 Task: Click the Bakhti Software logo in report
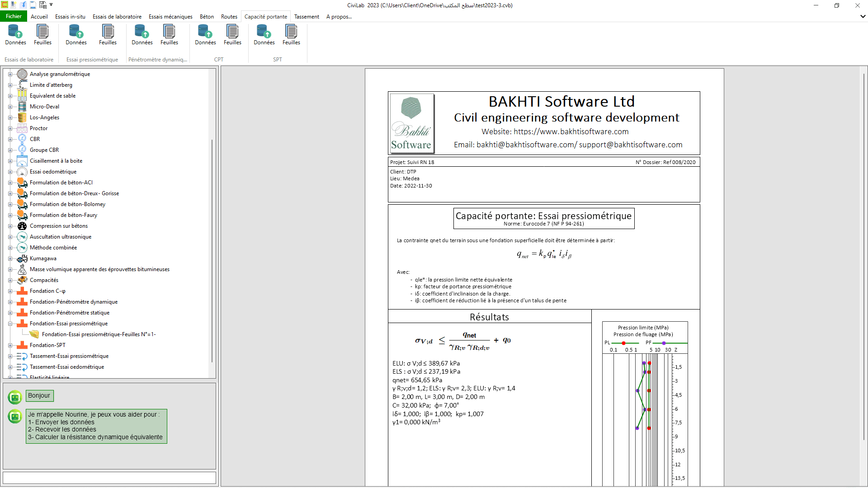[x=412, y=123]
